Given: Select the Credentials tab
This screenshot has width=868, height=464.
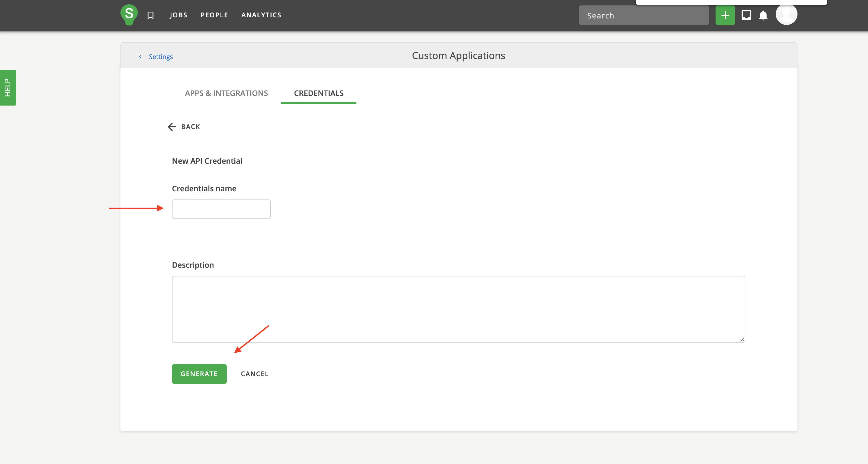Looking at the screenshot, I should tap(318, 93).
